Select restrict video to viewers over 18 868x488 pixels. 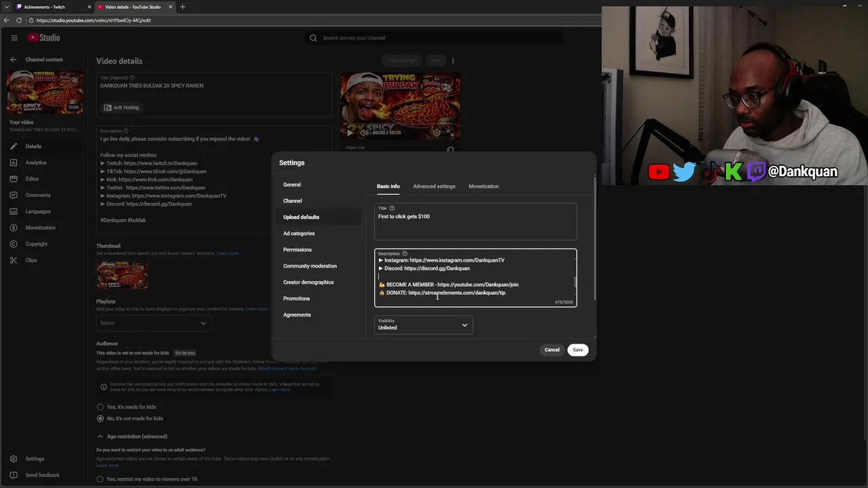(x=100, y=479)
